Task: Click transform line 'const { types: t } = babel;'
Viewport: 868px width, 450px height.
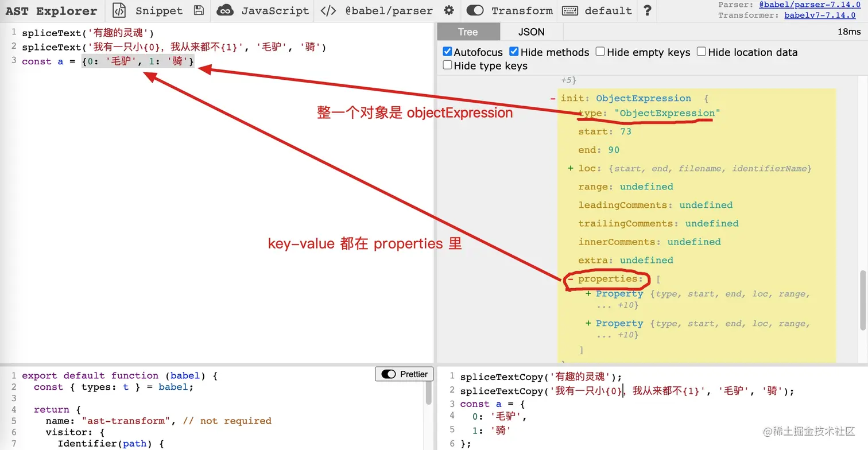Action: click(x=114, y=387)
